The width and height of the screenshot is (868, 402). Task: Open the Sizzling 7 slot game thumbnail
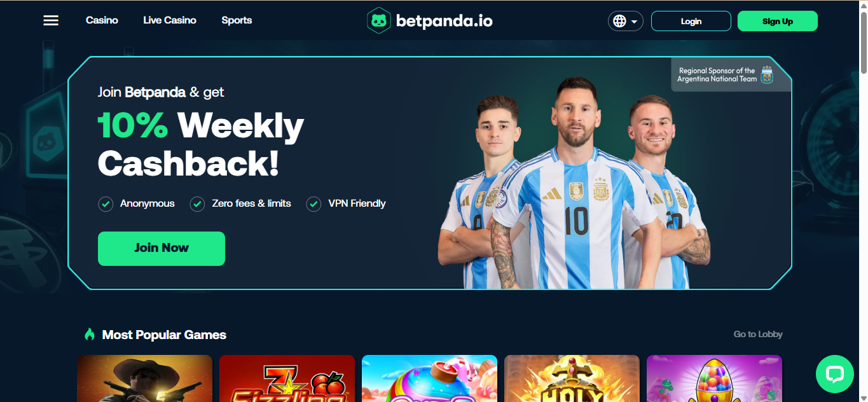click(287, 378)
